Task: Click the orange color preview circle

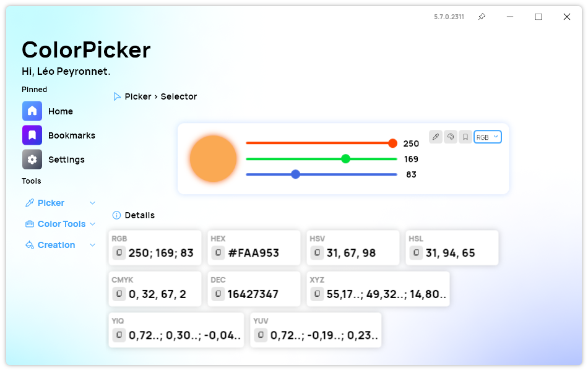Action: click(x=213, y=158)
